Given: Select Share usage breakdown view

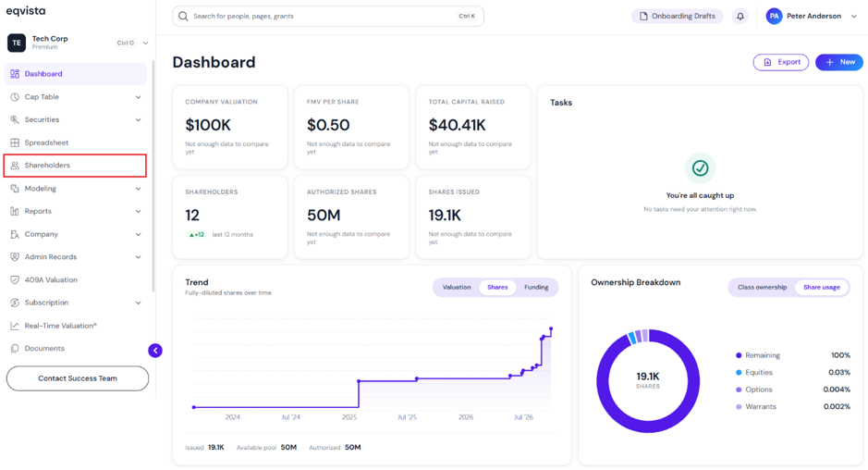Looking at the screenshot, I should point(822,287).
